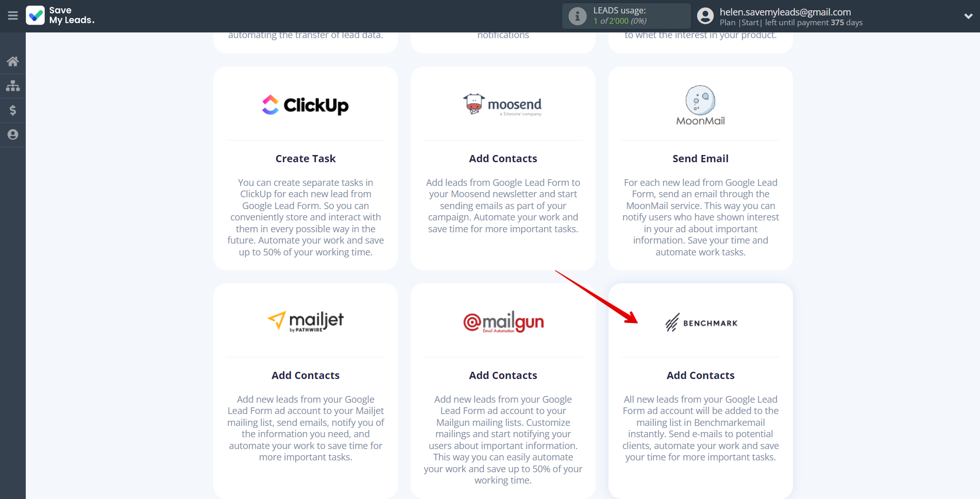Click helen.savemyleads@gmail.com account email
Image resolution: width=980 pixels, height=499 pixels.
pos(785,12)
